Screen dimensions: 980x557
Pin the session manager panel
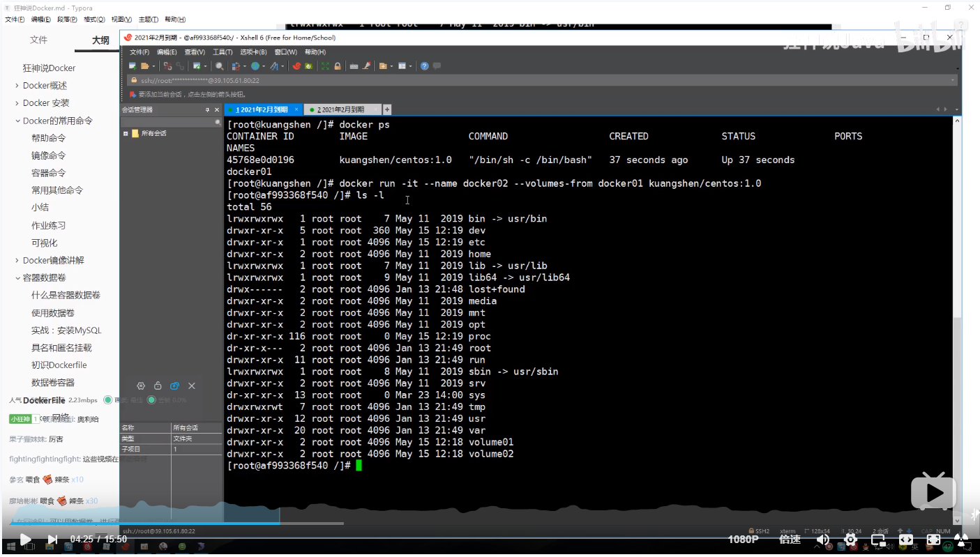pos(207,109)
